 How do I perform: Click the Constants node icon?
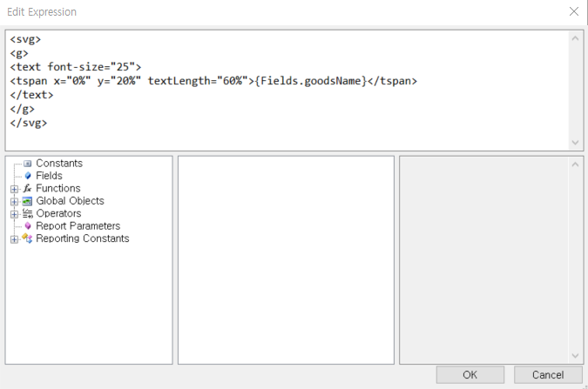27,164
